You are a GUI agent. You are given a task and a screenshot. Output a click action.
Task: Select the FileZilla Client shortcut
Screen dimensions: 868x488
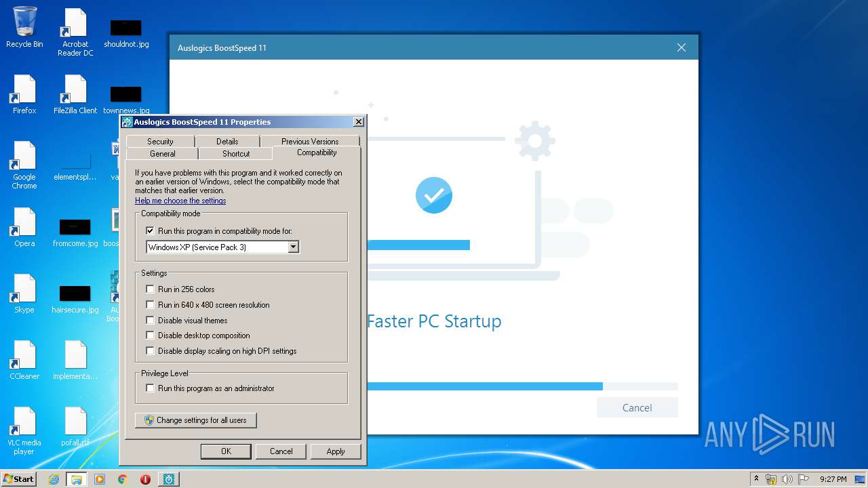75,94
